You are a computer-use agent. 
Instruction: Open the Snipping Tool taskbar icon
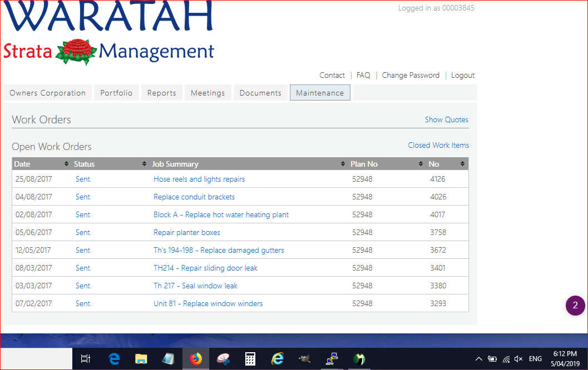tap(223, 359)
